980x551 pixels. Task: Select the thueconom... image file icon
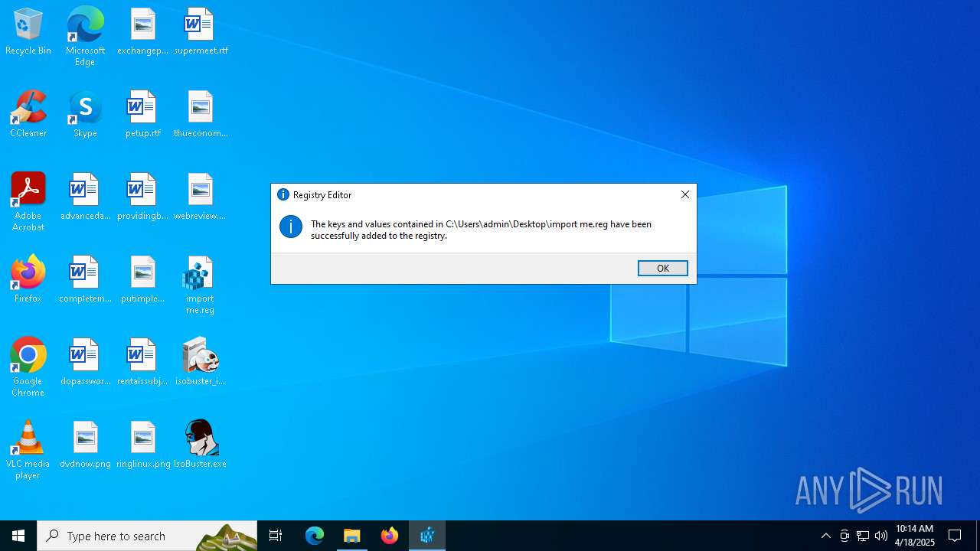[201, 115]
